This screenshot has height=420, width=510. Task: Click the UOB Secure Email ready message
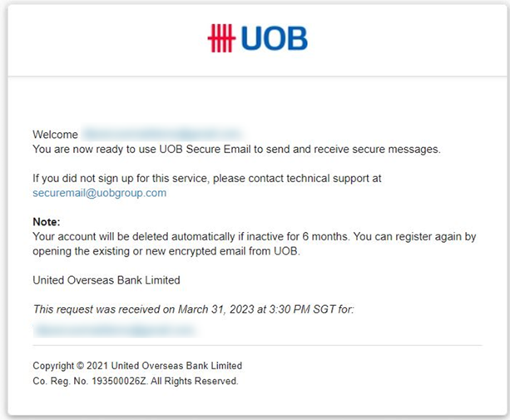236,149
